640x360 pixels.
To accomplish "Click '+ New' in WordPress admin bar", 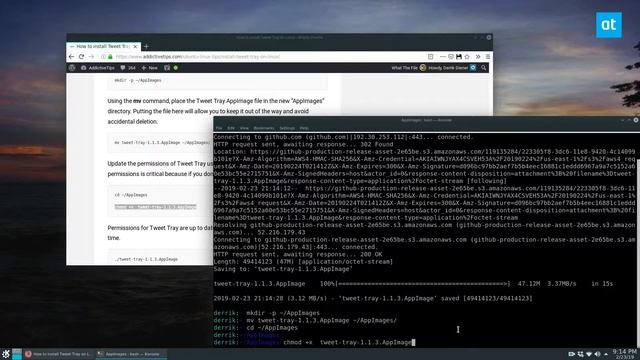I will point(149,68).
